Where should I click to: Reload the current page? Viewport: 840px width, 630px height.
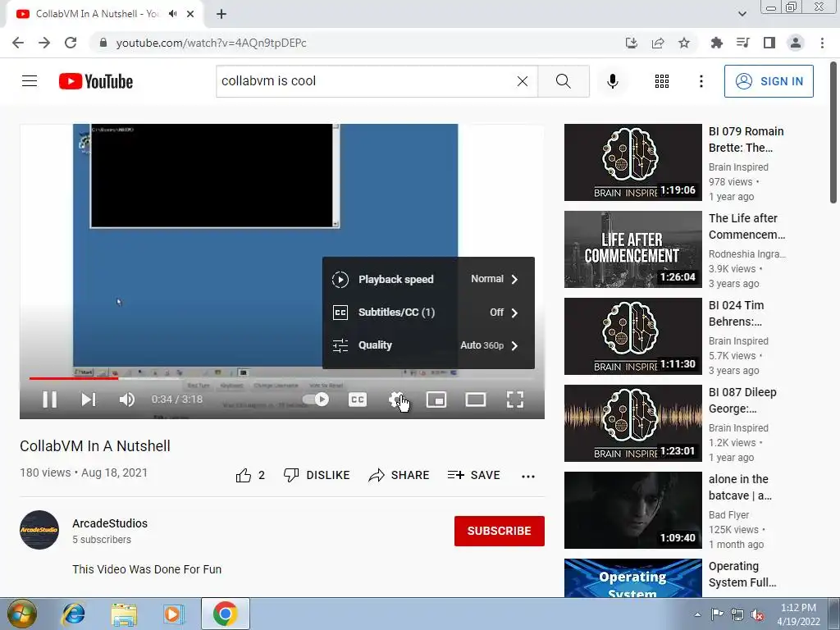pos(71,43)
